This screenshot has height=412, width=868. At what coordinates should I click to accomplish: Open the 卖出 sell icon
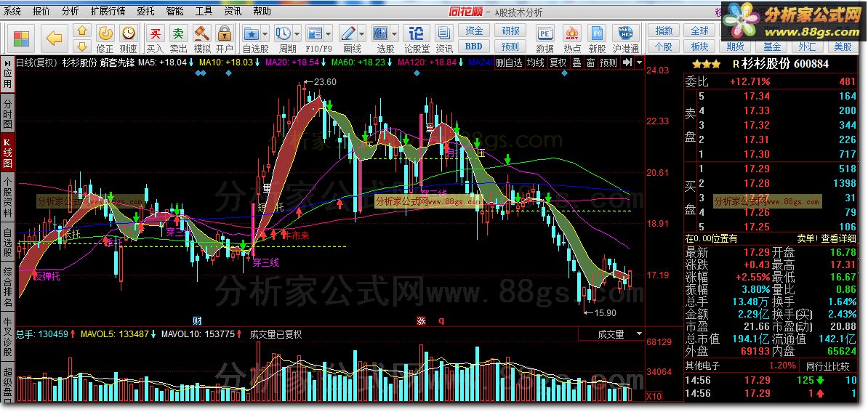[x=177, y=33]
